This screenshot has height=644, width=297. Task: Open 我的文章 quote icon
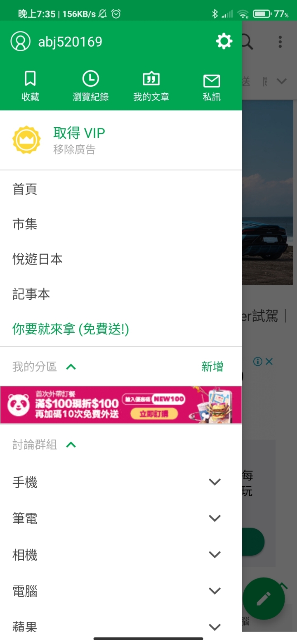pyautogui.click(x=151, y=78)
